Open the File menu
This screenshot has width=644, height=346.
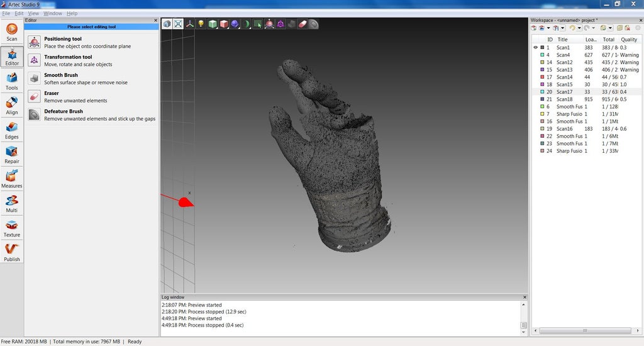(6, 13)
